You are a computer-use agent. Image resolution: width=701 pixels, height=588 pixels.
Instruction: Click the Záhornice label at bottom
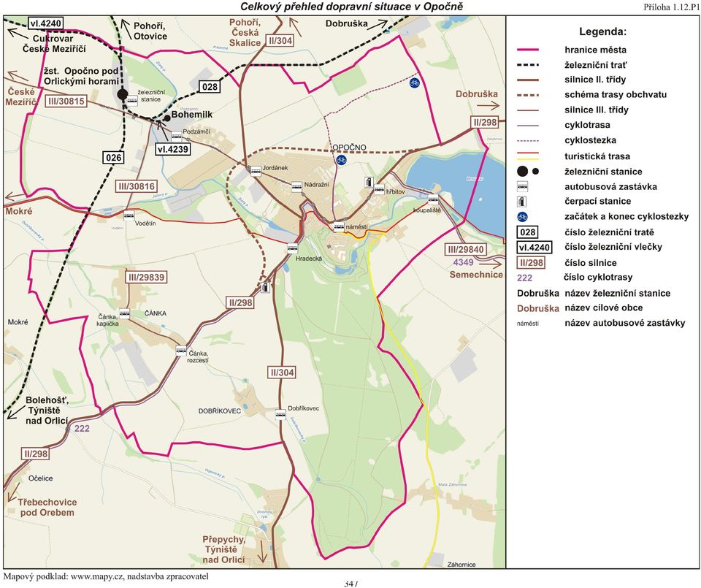point(461,565)
